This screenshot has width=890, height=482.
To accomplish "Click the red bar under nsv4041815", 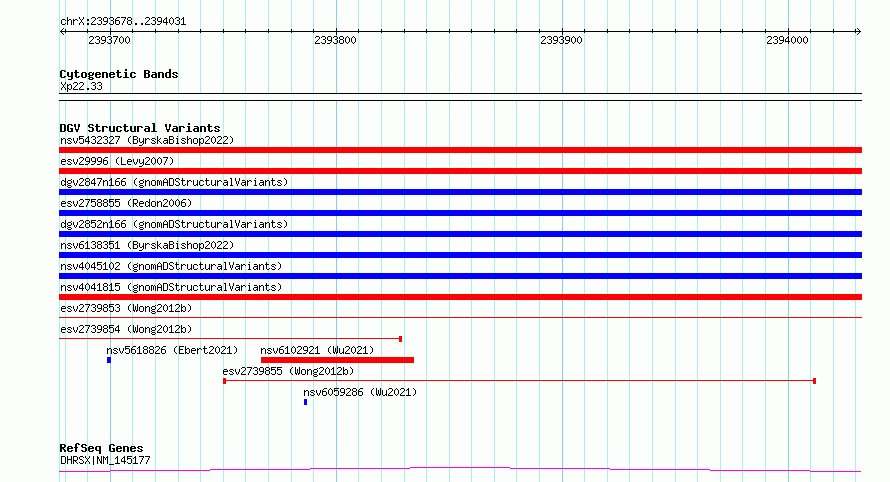I will (x=460, y=297).
